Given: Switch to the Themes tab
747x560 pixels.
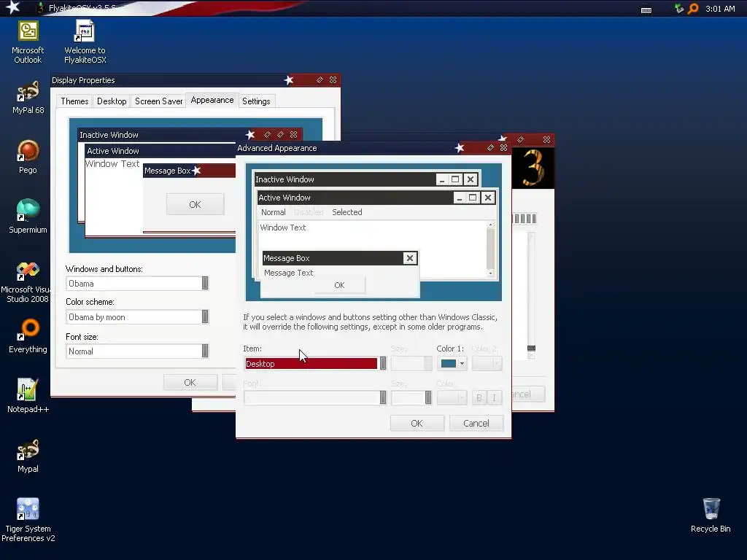Looking at the screenshot, I should pyautogui.click(x=74, y=101).
